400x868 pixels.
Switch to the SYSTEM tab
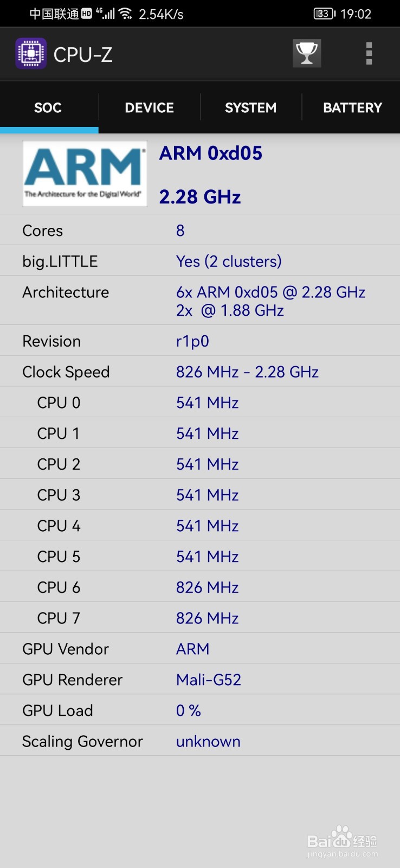click(250, 108)
